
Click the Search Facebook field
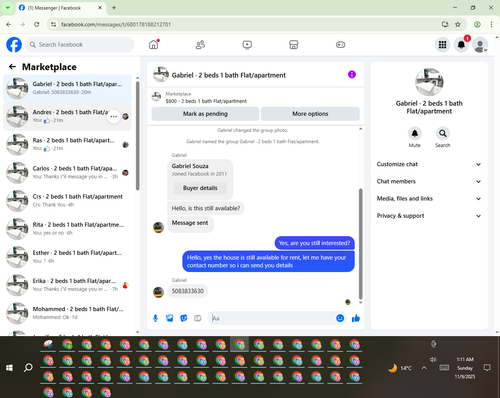tap(80, 45)
